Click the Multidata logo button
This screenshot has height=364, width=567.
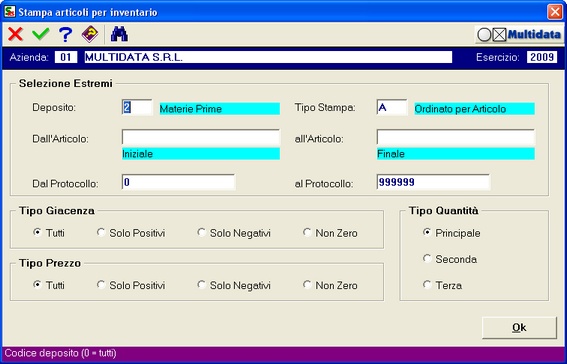tap(519, 35)
